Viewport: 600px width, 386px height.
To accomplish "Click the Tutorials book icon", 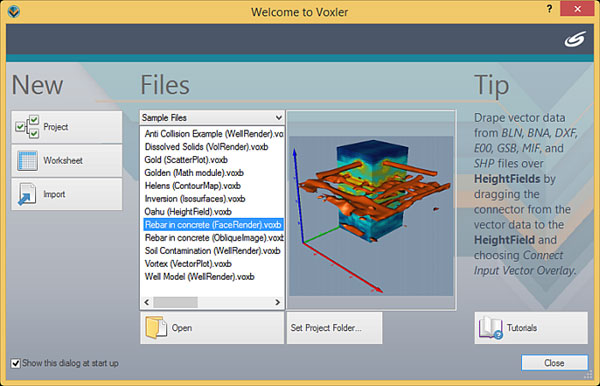I will pyautogui.click(x=491, y=327).
